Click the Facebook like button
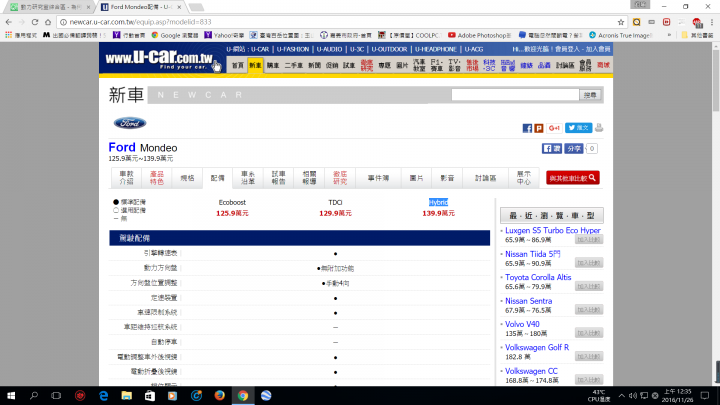The height and width of the screenshot is (405, 720). click(x=551, y=148)
